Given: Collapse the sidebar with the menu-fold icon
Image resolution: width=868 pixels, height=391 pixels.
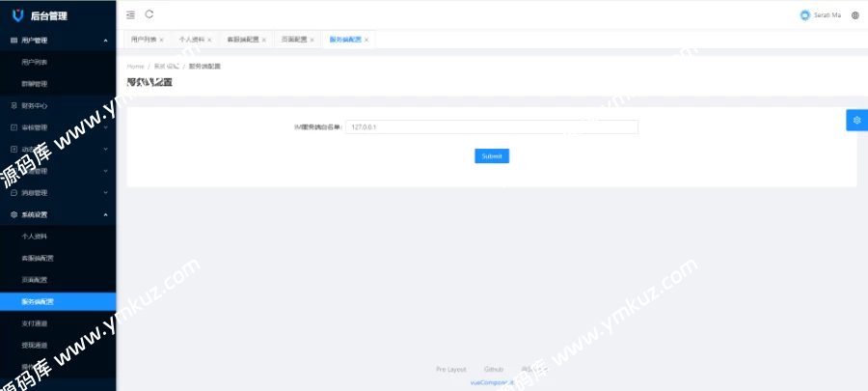Looking at the screenshot, I should click(130, 14).
